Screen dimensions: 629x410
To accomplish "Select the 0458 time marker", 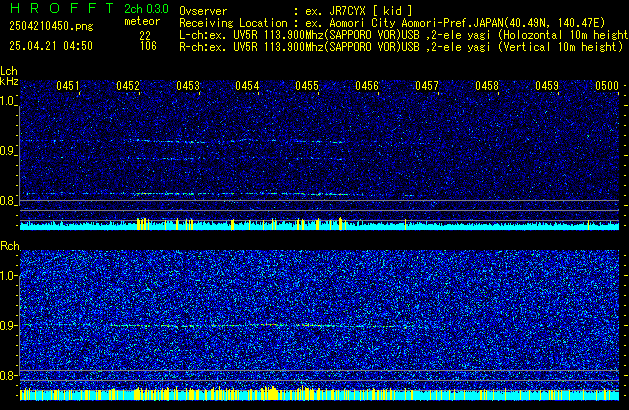I will point(487,86).
